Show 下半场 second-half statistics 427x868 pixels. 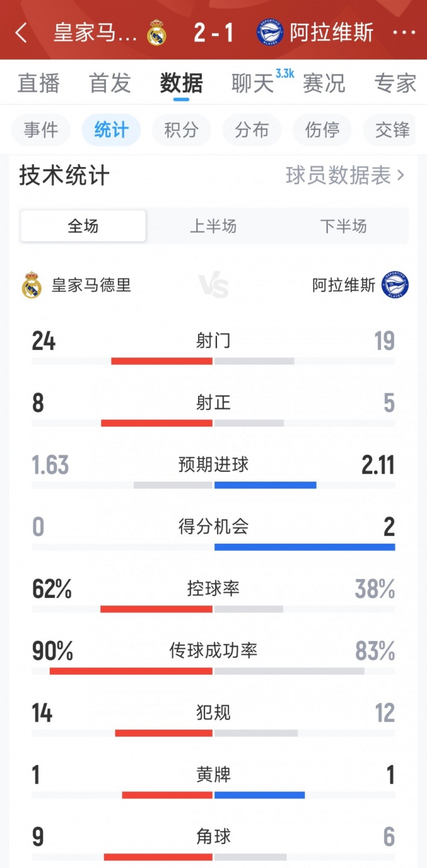pyautogui.click(x=343, y=226)
